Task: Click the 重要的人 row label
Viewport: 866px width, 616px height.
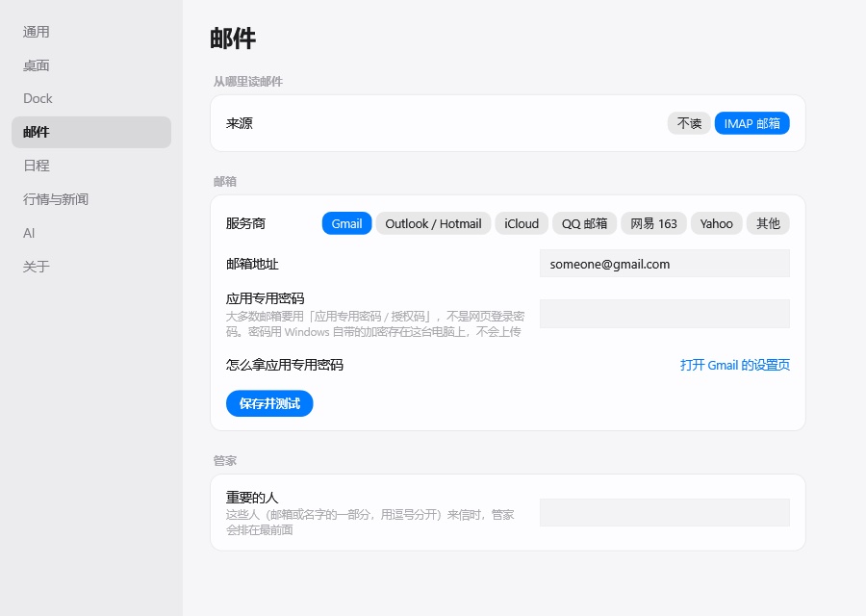Action: coord(252,498)
